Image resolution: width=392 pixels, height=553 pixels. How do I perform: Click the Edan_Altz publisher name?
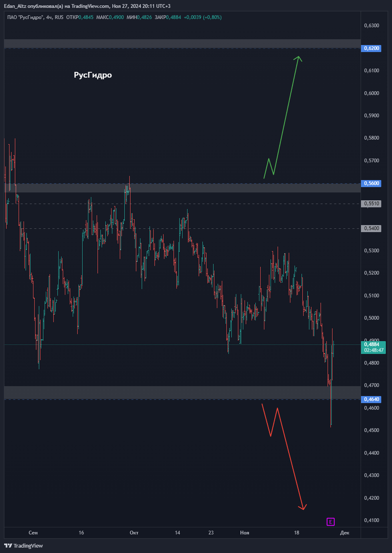coord(15,6)
